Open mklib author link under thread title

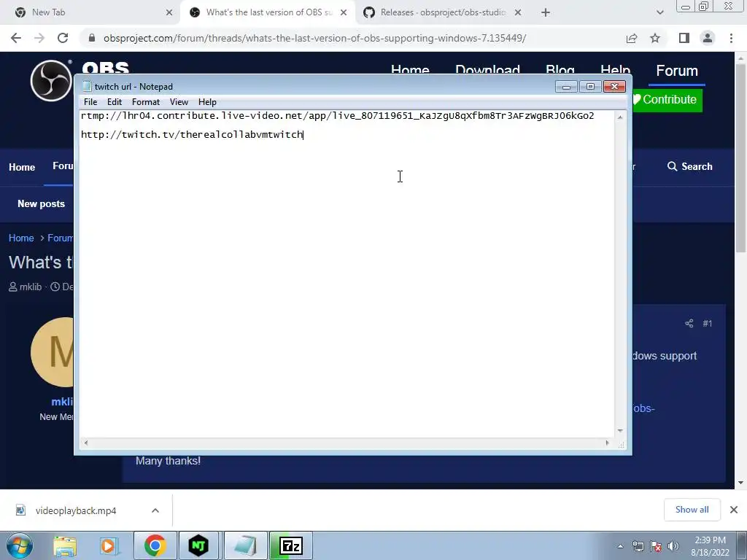coord(31,287)
